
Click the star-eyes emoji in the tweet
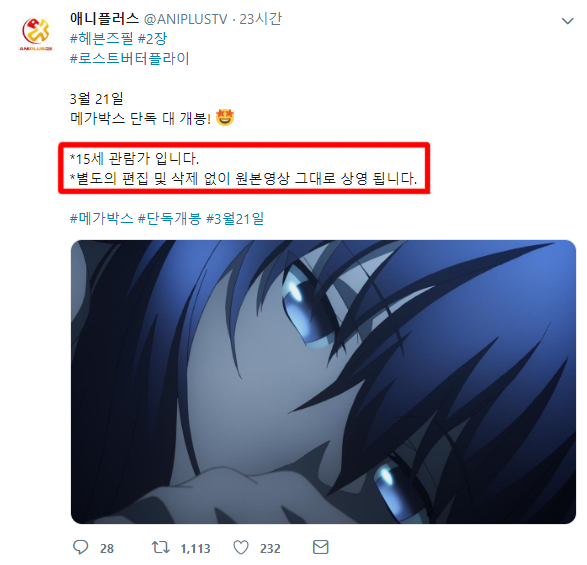click(x=225, y=118)
